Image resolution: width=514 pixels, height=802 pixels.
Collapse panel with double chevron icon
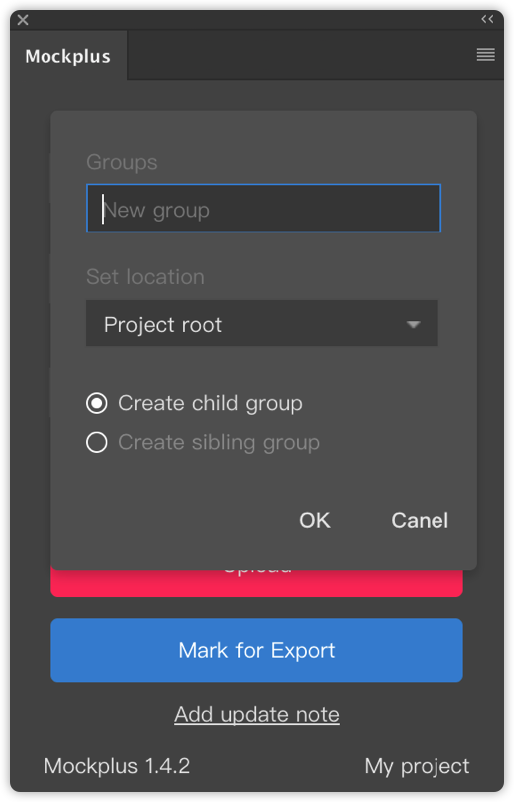point(487,19)
